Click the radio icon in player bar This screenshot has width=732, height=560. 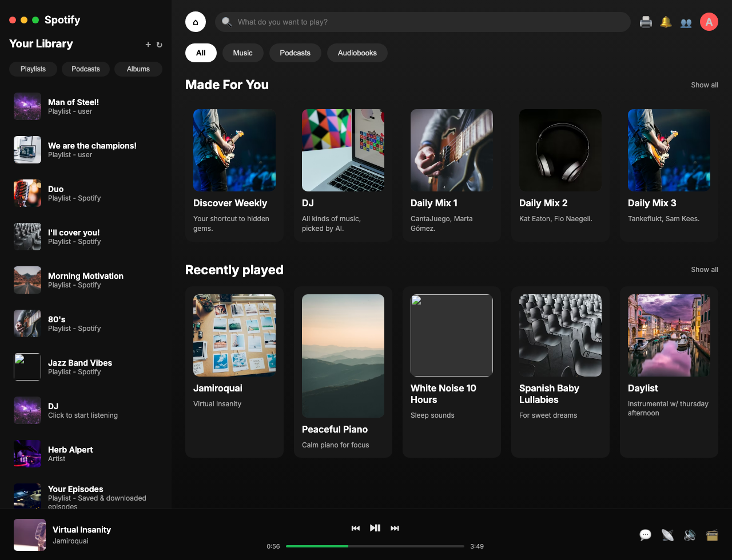click(712, 535)
